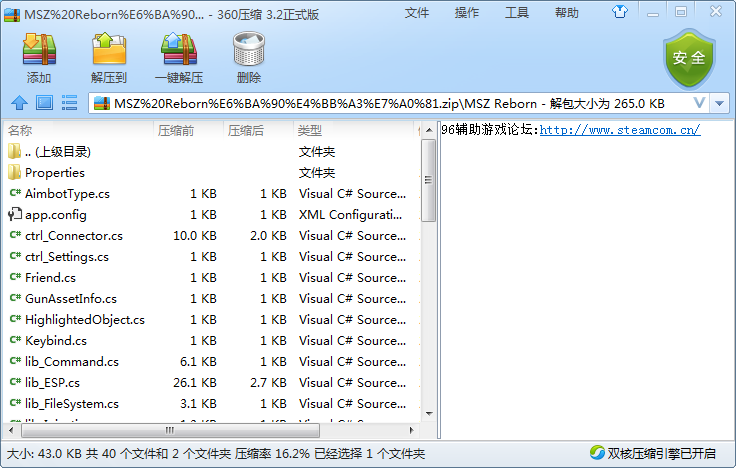736x468 pixels.
Task: Switch to detail list view mode
Action: click(x=70, y=103)
